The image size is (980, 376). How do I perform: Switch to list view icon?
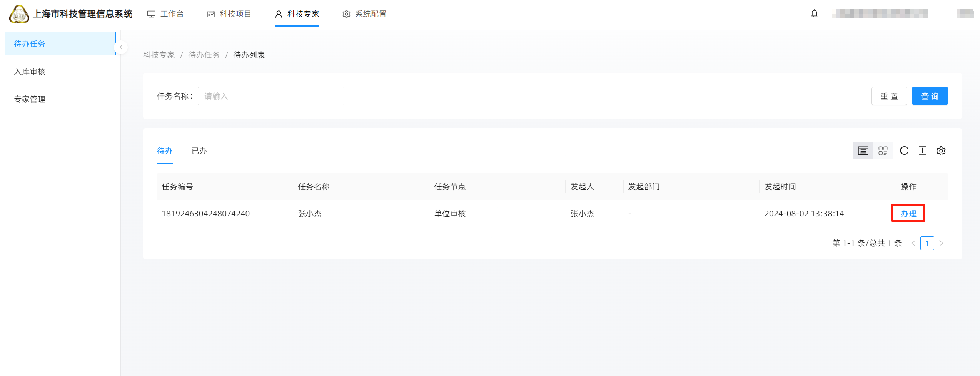(x=863, y=151)
